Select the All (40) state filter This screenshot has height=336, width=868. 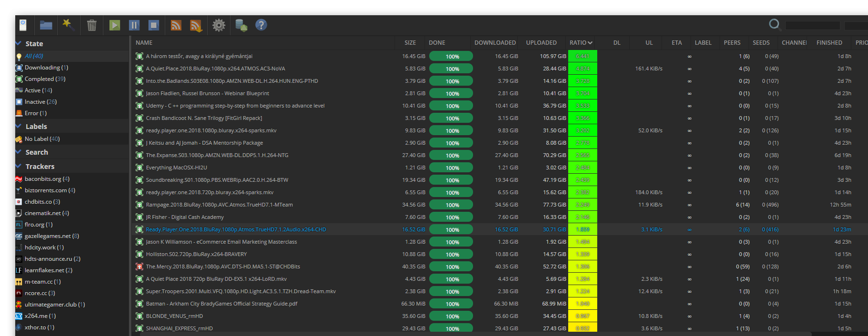coord(72,56)
